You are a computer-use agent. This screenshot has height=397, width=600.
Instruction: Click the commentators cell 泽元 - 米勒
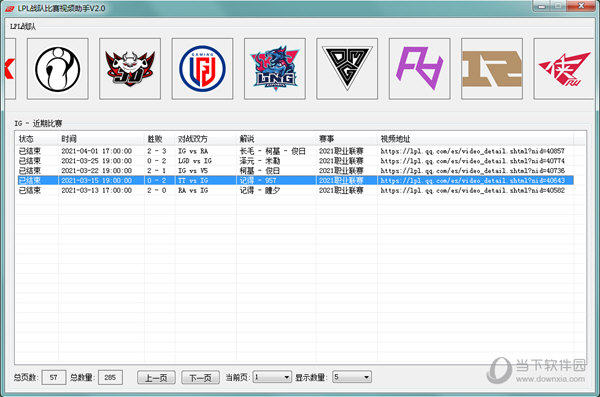pyautogui.click(x=260, y=161)
